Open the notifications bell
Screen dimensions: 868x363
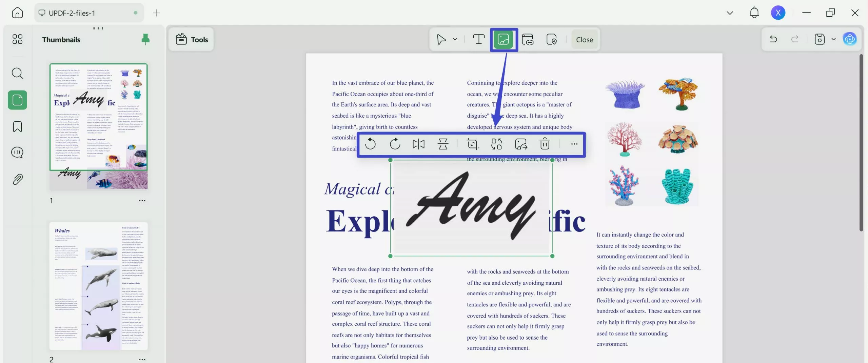click(x=754, y=13)
